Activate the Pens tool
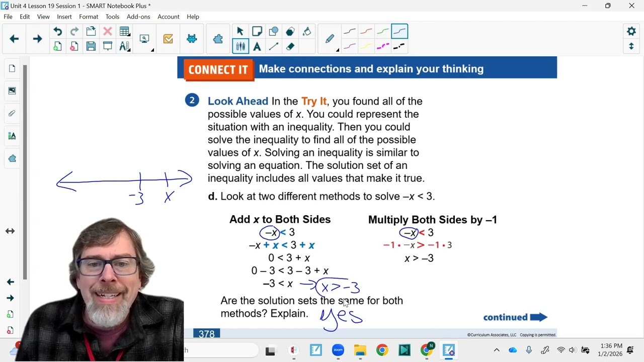 (x=240, y=47)
